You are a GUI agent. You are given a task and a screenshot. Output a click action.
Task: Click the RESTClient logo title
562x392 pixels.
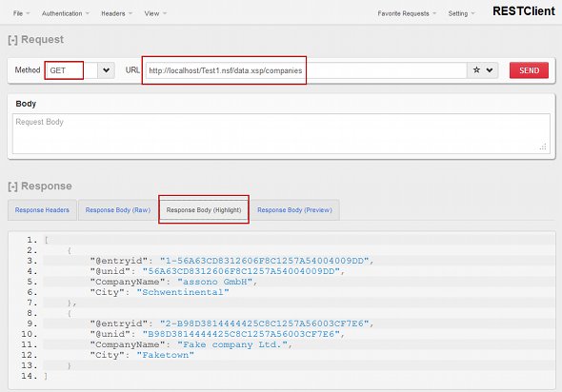coord(524,11)
